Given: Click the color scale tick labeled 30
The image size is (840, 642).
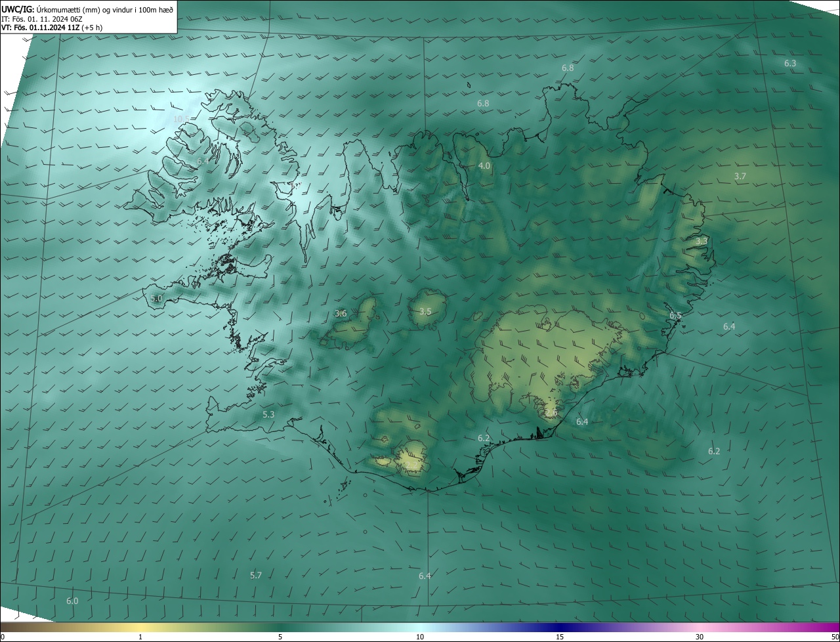Looking at the screenshot, I should pos(700,637).
